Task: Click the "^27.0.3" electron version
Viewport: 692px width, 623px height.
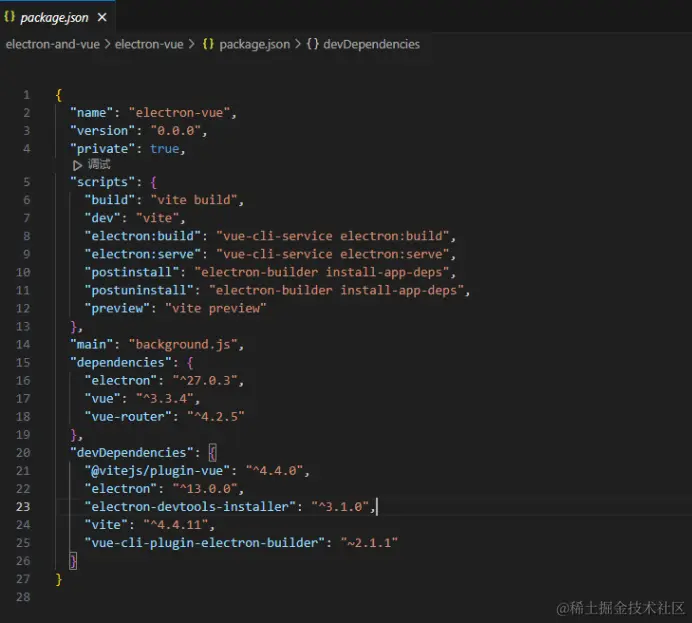Action: point(205,381)
